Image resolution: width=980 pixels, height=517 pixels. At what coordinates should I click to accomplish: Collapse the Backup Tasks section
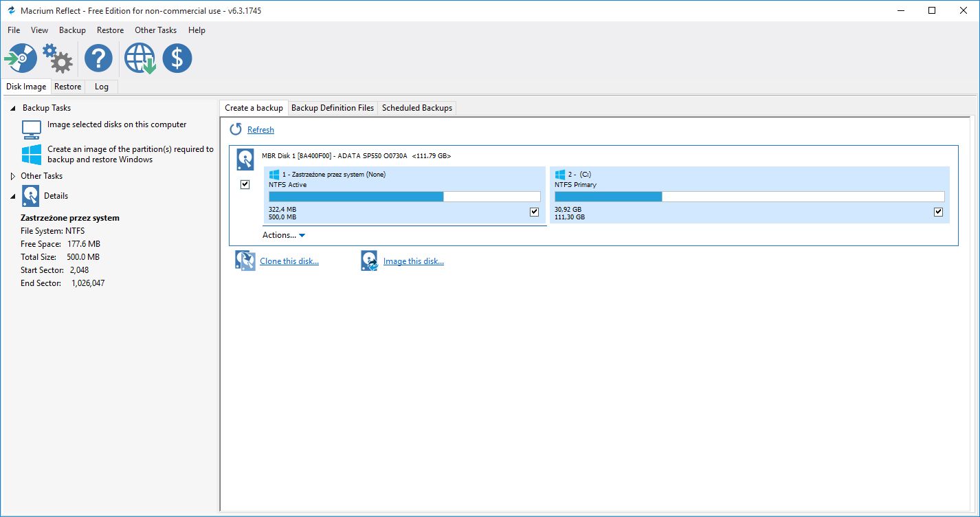tap(13, 108)
